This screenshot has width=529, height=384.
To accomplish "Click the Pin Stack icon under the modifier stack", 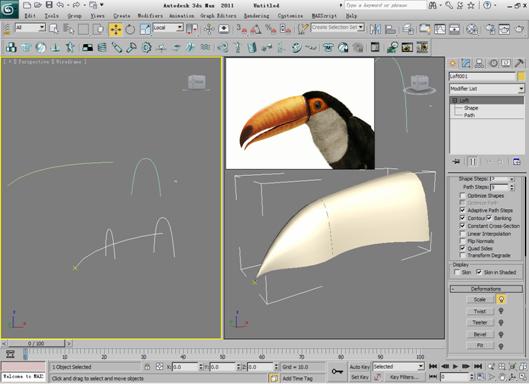I will (x=456, y=162).
